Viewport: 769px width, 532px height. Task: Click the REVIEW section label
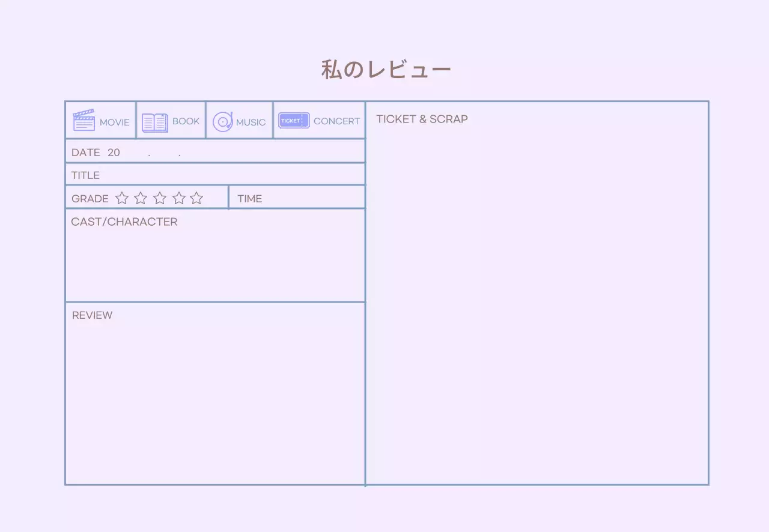[92, 315]
